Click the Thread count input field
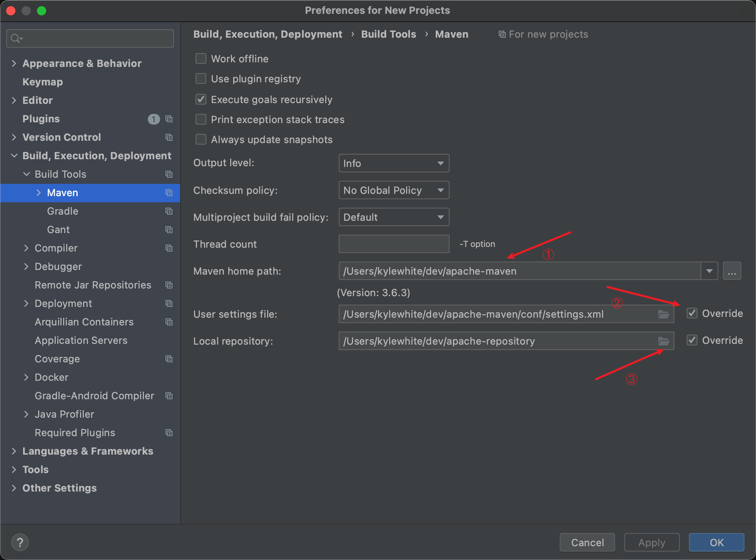Screen dimensions: 756x560 pos(394,244)
